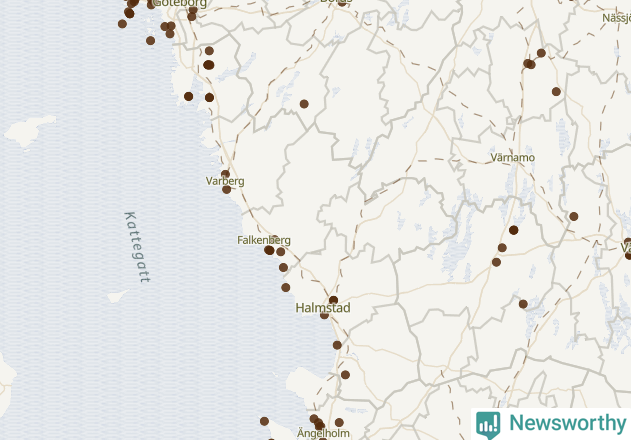This screenshot has height=440, width=631.
Task: Select the marker just below the Varberg label
Action: (x=227, y=190)
